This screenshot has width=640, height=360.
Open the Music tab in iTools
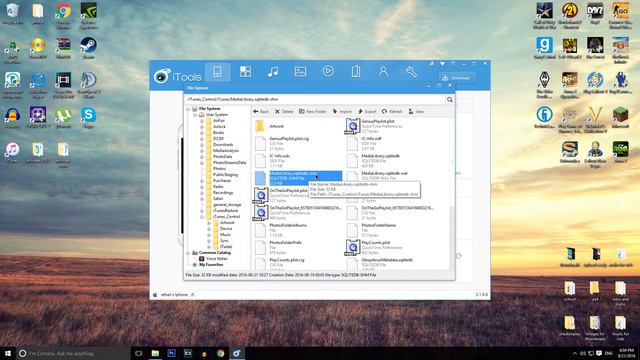[273, 72]
